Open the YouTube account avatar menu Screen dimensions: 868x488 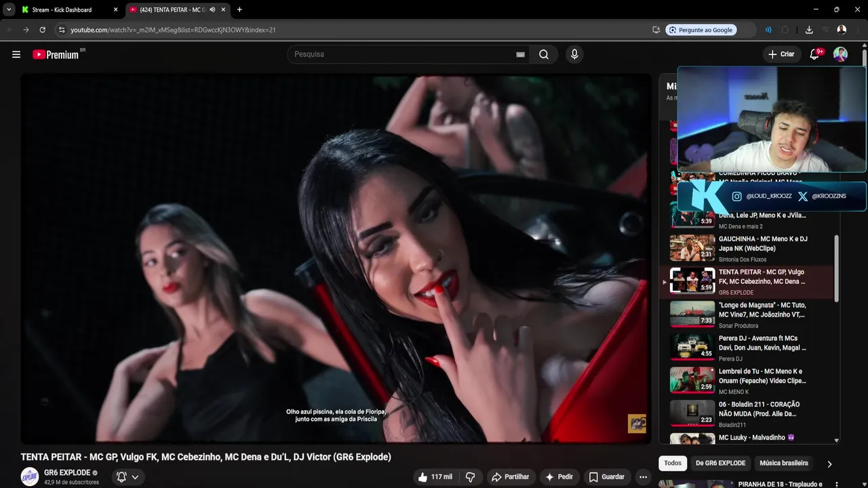click(840, 54)
